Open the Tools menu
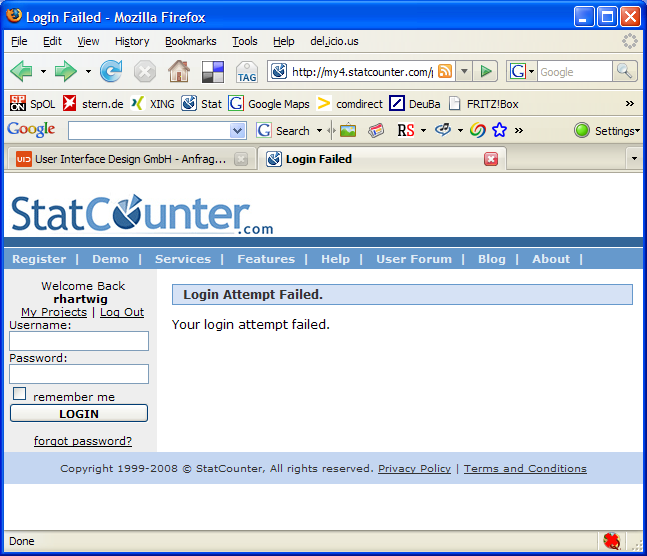 245,41
